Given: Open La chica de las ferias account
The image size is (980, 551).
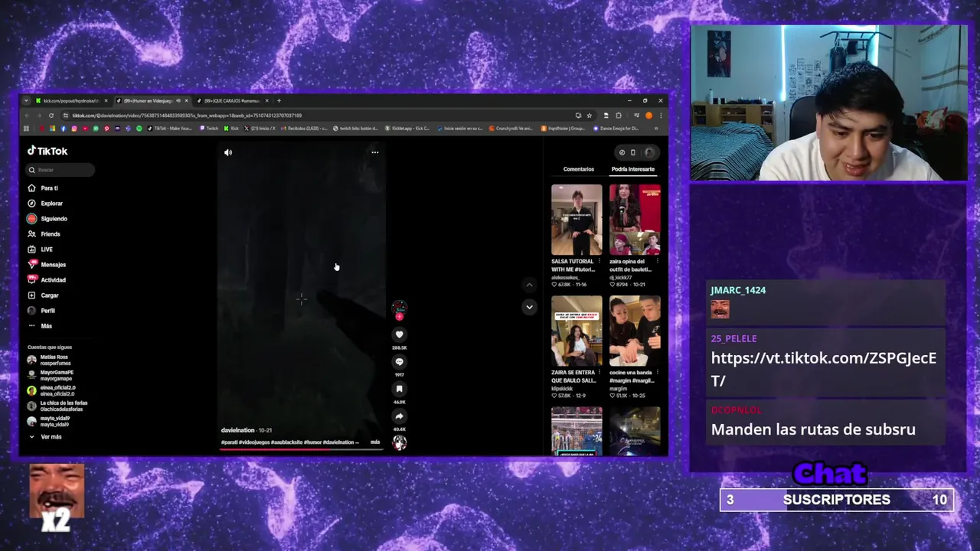Looking at the screenshot, I should pyautogui.click(x=57, y=406).
